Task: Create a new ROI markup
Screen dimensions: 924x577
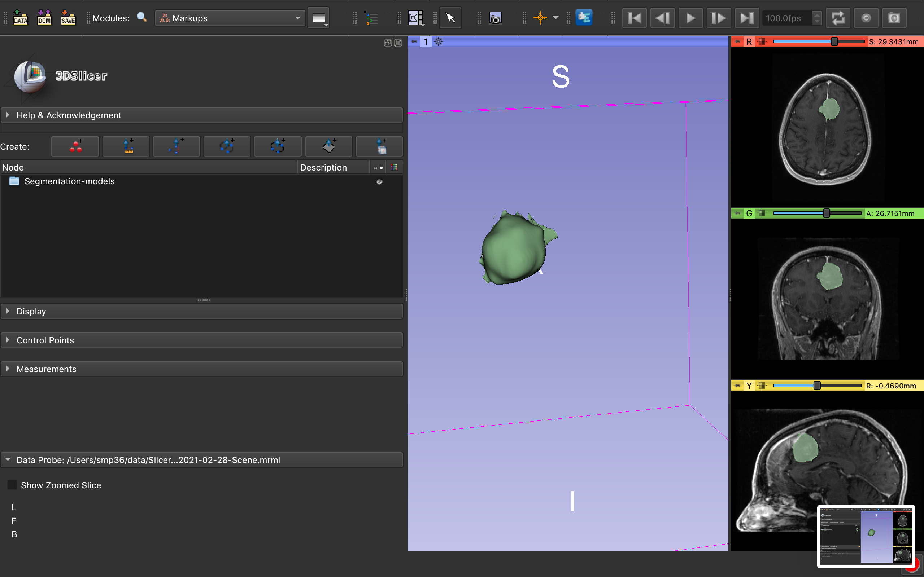Action: [380, 146]
